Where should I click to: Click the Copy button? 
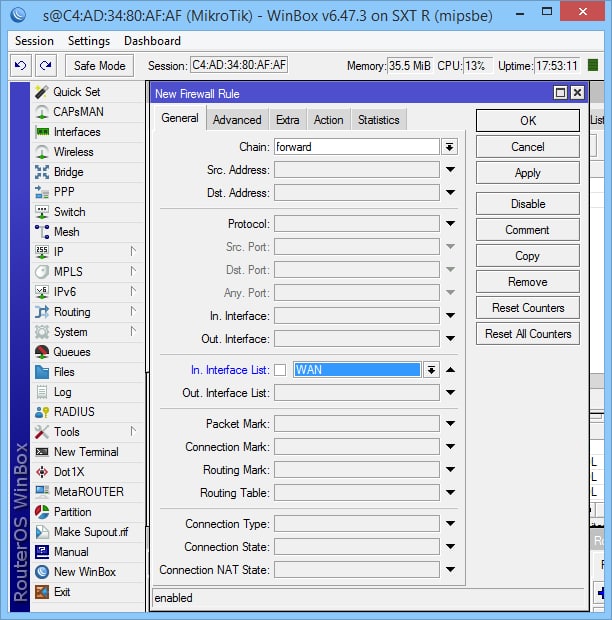(528, 256)
